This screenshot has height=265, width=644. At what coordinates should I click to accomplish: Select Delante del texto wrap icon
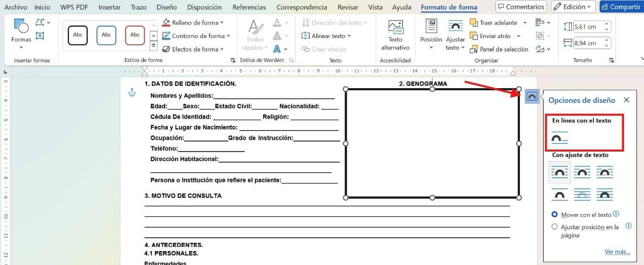605,194
